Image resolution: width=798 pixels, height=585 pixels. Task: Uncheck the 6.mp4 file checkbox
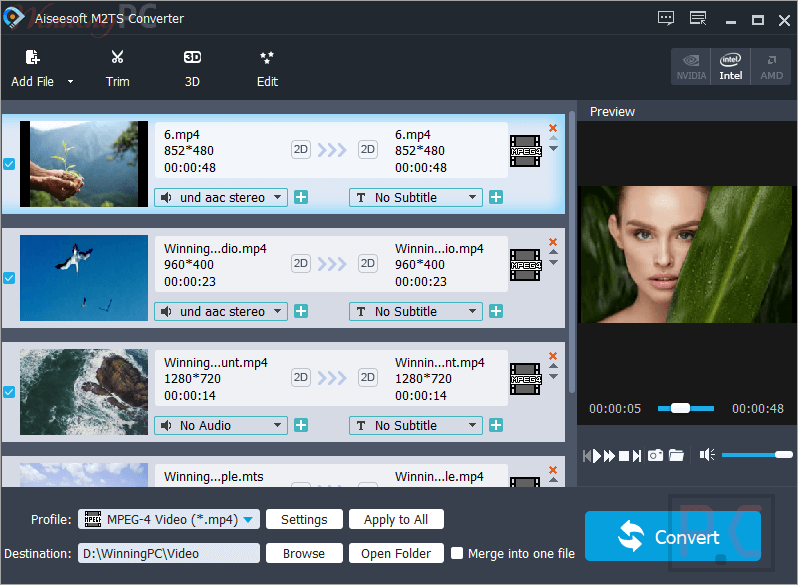pyautogui.click(x=9, y=164)
